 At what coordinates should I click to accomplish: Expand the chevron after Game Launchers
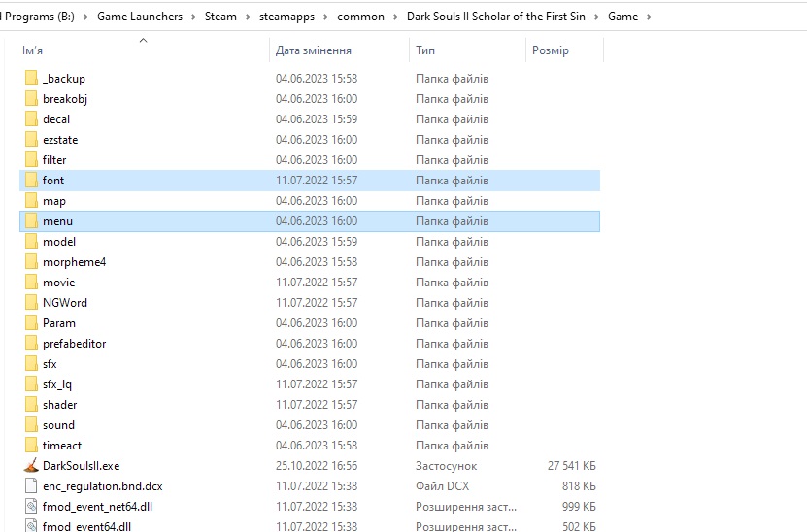tap(193, 17)
